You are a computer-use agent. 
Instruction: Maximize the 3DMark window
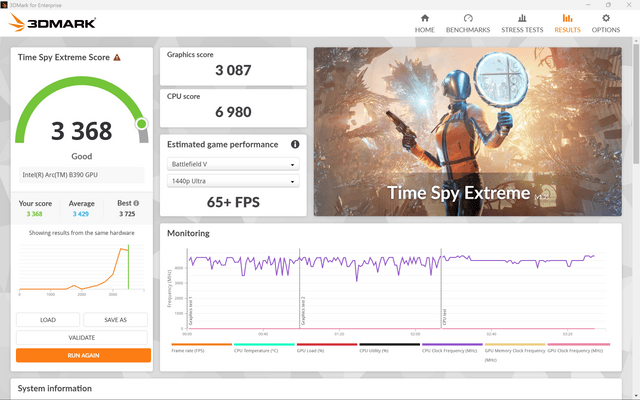tap(608, 5)
